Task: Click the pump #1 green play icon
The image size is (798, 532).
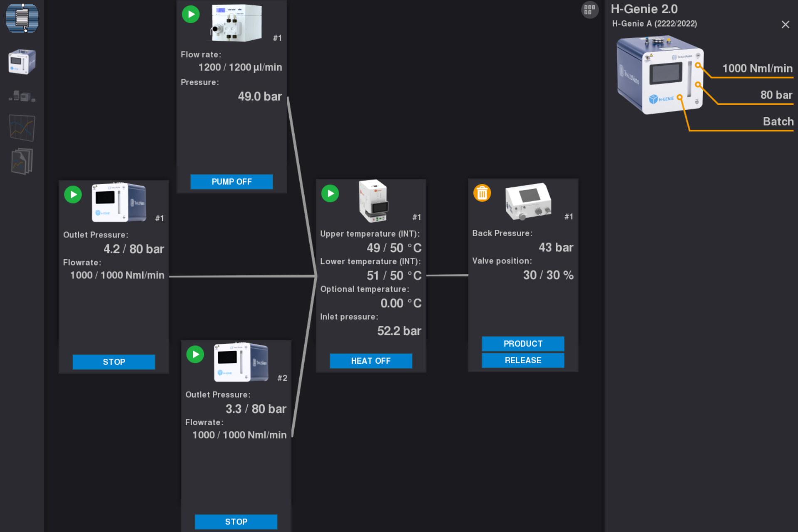Action: click(x=191, y=15)
